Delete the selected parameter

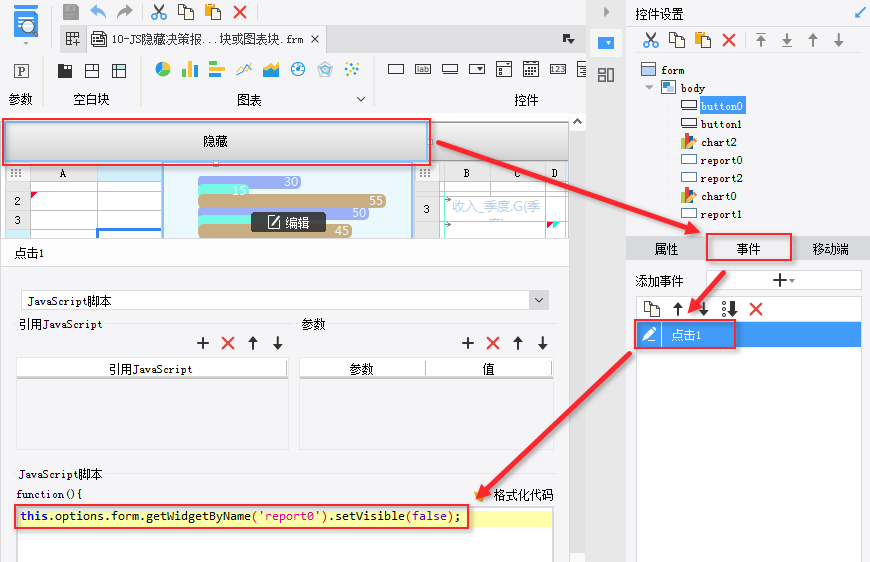(x=493, y=343)
